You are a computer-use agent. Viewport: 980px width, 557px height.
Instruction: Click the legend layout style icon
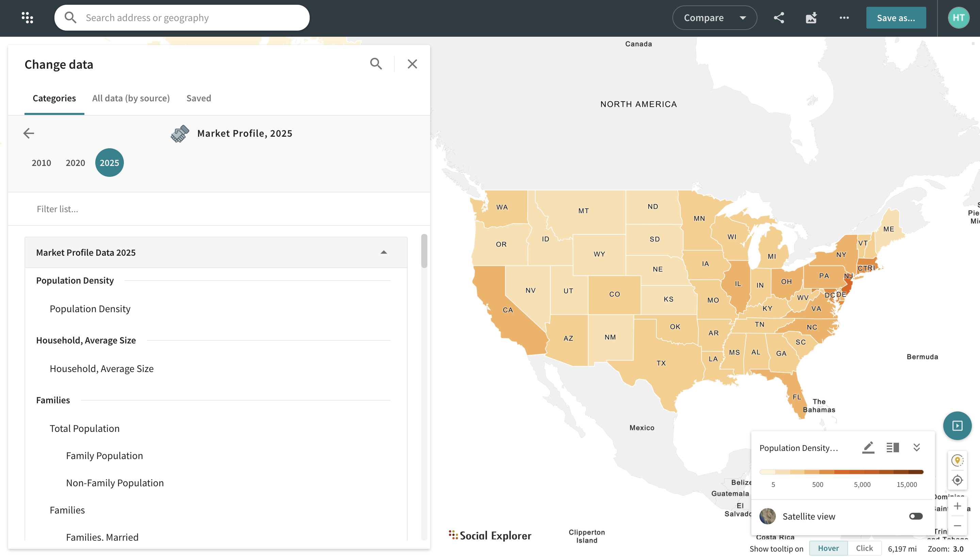[x=892, y=447]
